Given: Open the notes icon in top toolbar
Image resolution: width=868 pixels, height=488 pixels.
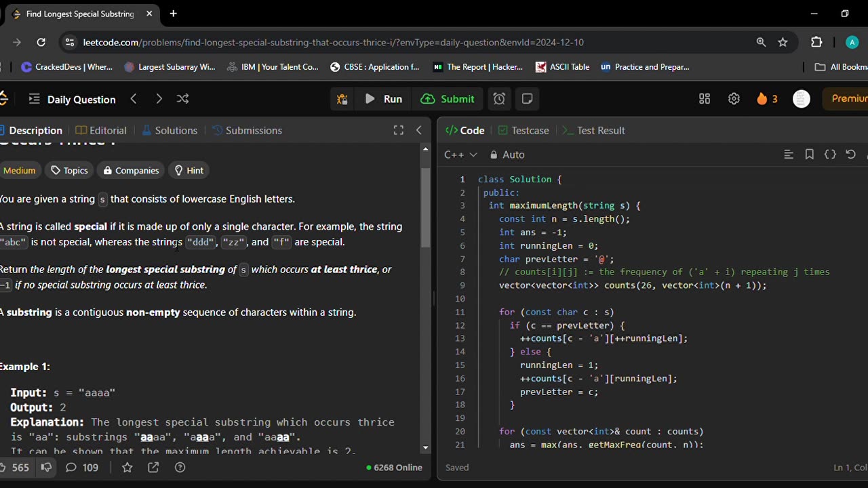Looking at the screenshot, I should pyautogui.click(x=527, y=99).
